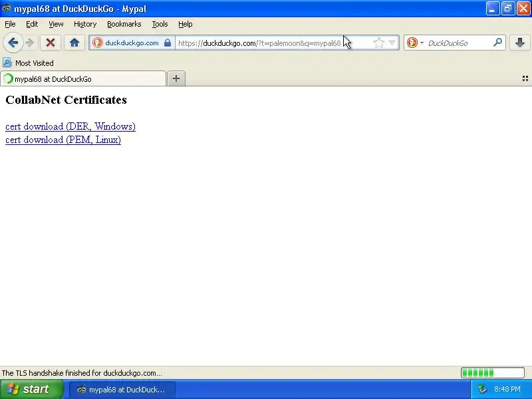Image resolution: width=532 pixels, height=399 pixels.
Task: Open the Windows Start menu
Action: (32, 389)
